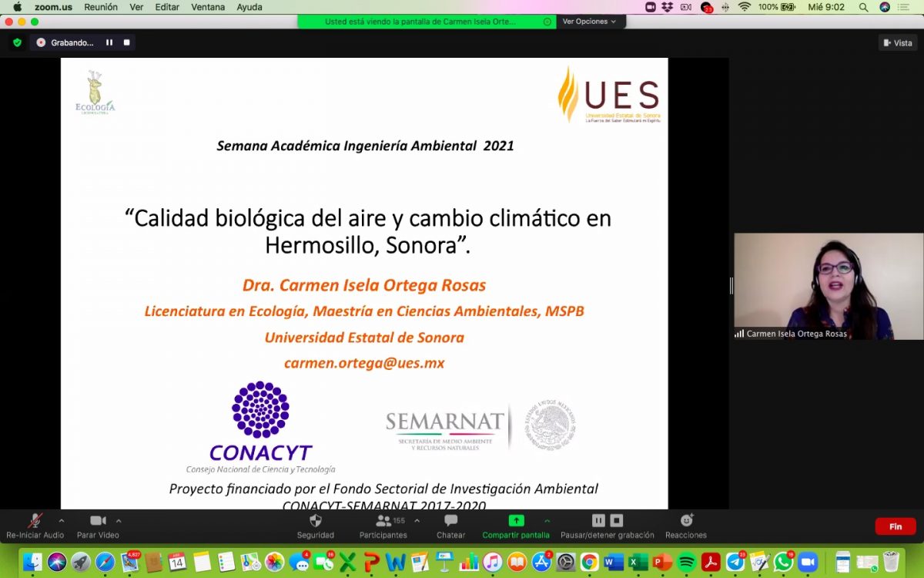Stop recording in the bottom toolbar

coord(617,521)
